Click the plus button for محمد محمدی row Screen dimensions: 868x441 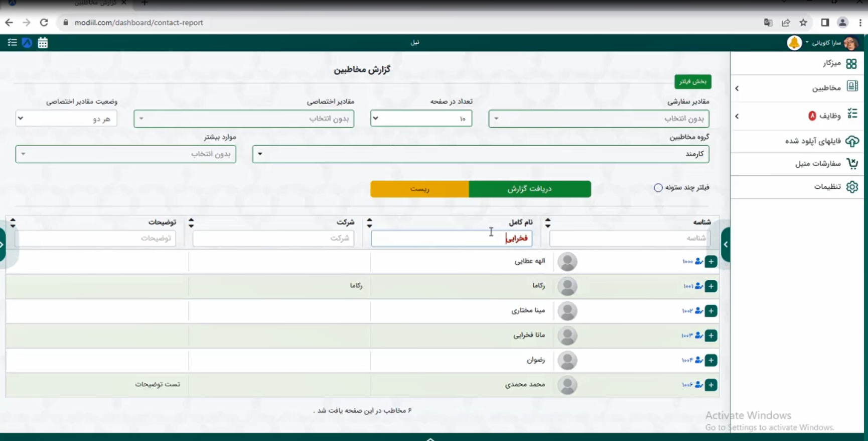coord(710,385)
